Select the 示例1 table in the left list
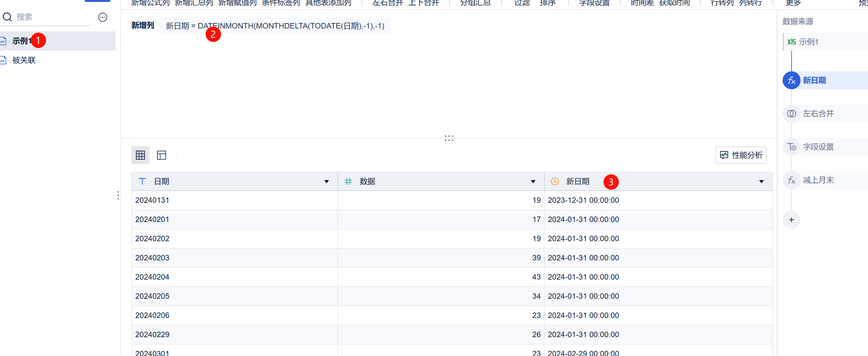The height and width of the screenshot is (356, 868). tap(57, 41)
